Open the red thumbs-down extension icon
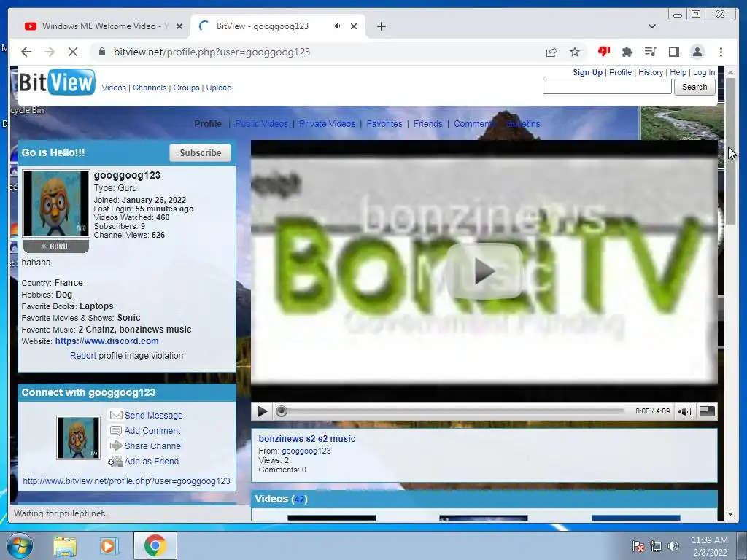The image size is (747, 560). coord(603,52)
